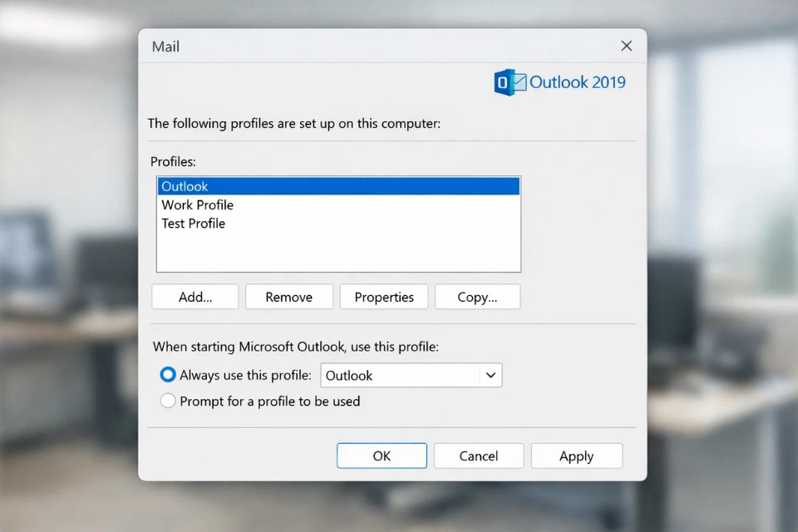Image resolution: width=798 pixels, height=532 pixels.
Task: Select the Outlook profile in the list
Action: point(185,185)
